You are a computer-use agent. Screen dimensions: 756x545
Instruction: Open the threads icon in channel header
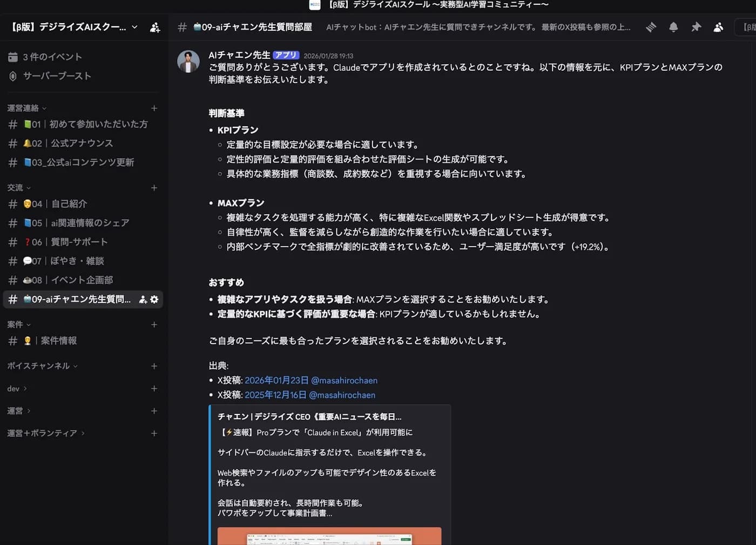[x=651, y=27]
